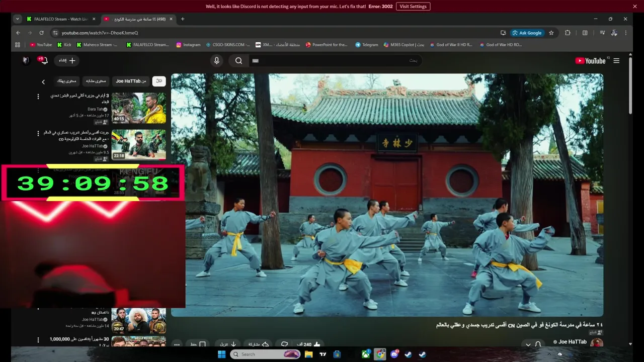This screenshot has width=644, height=362.
Task: Open the bookmarks bar apps grid icon
Action: pyautogui.click(x=18, y=45)
